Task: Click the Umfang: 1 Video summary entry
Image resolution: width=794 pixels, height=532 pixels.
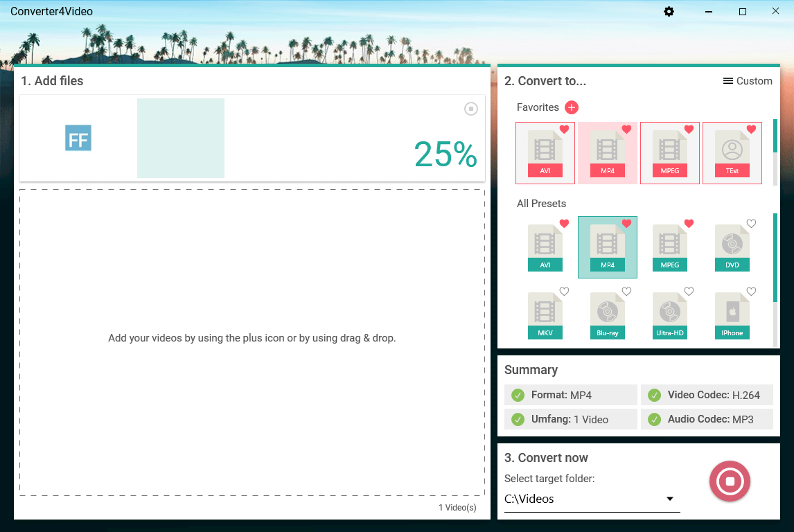Action: coord(571,419)
